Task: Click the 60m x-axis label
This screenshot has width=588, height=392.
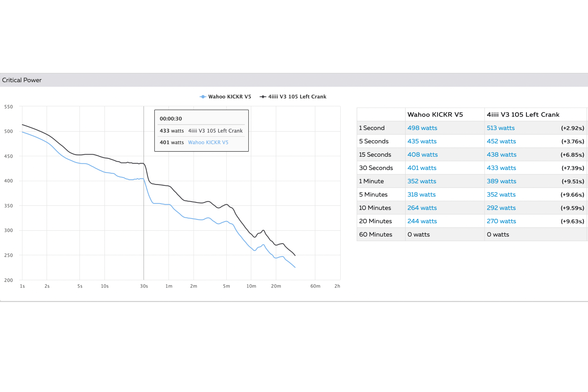Action: tap(315, 286)
